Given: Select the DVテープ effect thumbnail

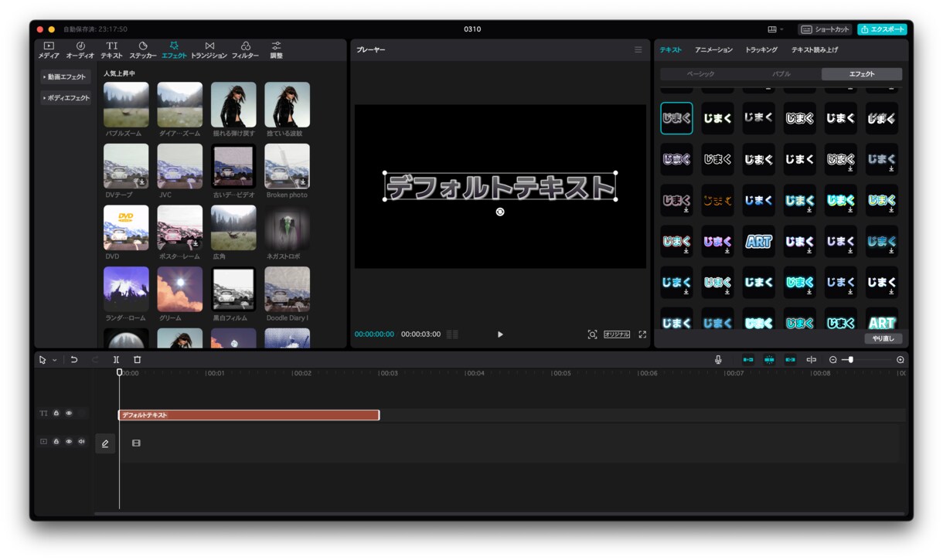Looking at the screenshot, I should 126,166.
